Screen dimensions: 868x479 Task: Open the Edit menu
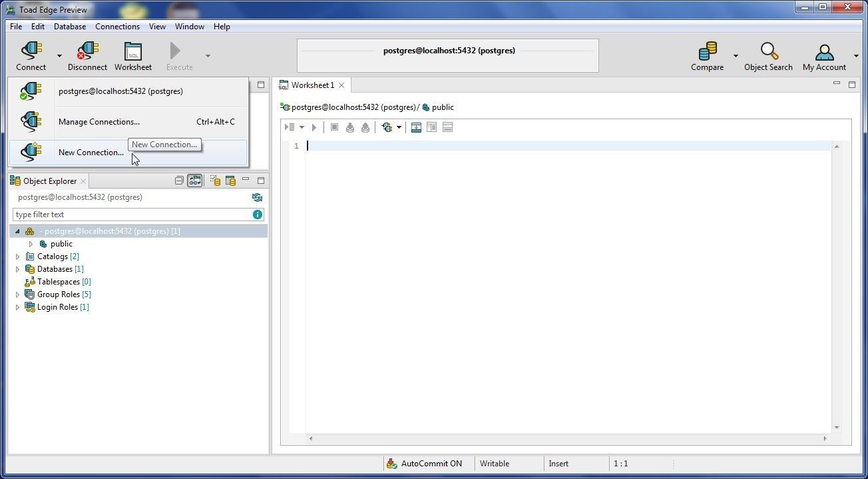tap(38, 27)
